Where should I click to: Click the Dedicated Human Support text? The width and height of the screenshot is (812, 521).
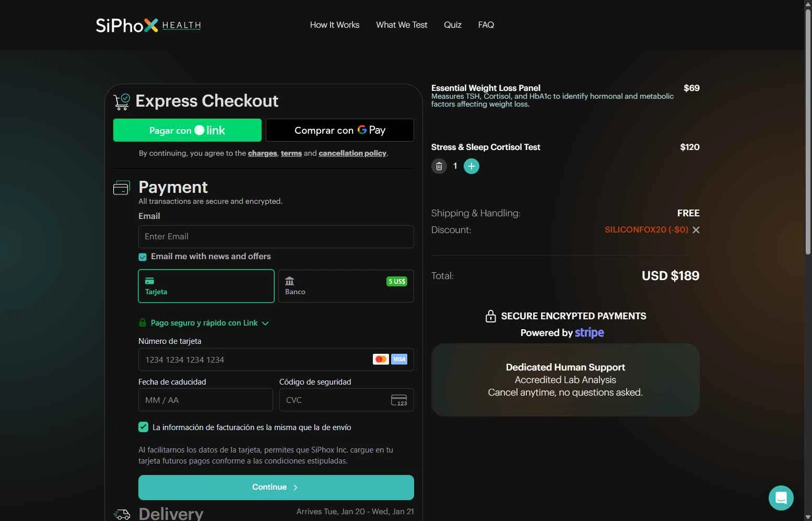[x=565, y=367]
